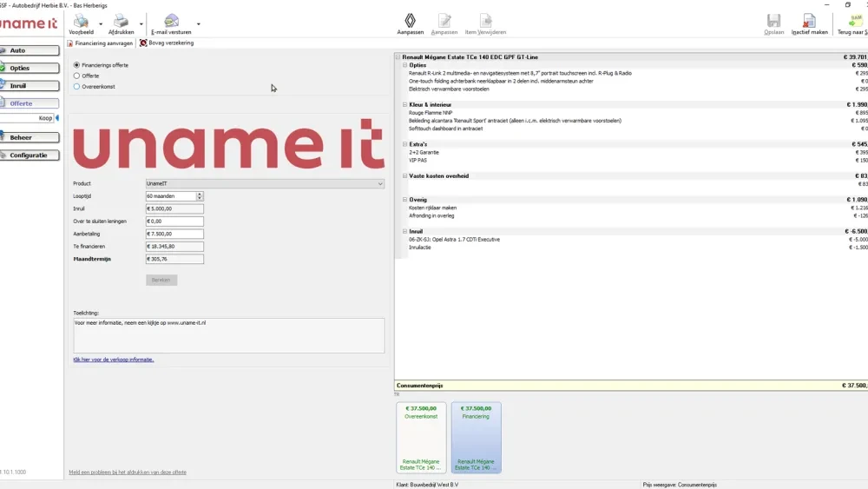Click Meld een probleem bij het afdrukken link

pyautogui.click(x=128, y=472)
